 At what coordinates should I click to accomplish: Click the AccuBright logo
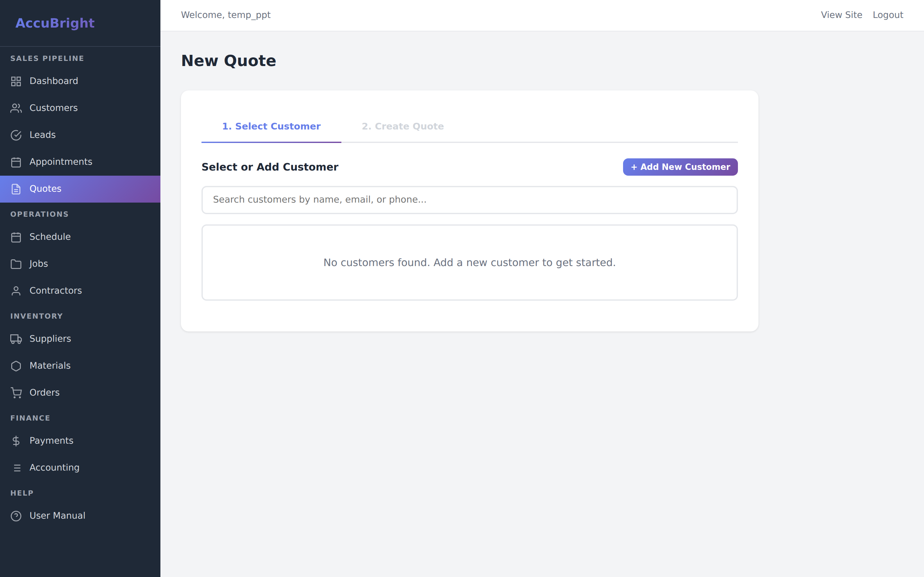55,23
